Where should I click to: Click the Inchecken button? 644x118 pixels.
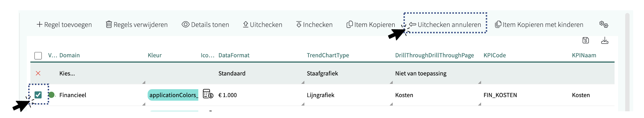click(314, 25)
